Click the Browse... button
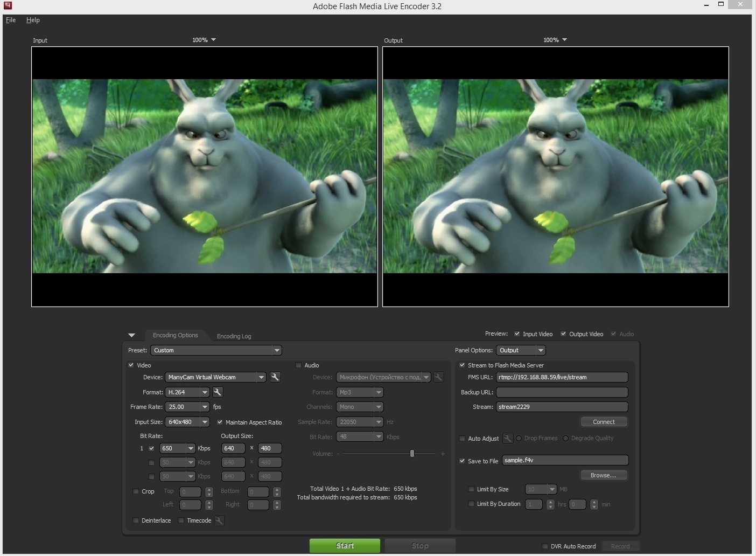 coord(604,475)
